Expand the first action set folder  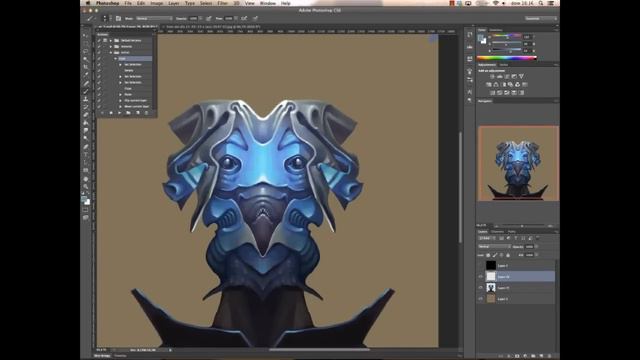click(x=111, y=40)
